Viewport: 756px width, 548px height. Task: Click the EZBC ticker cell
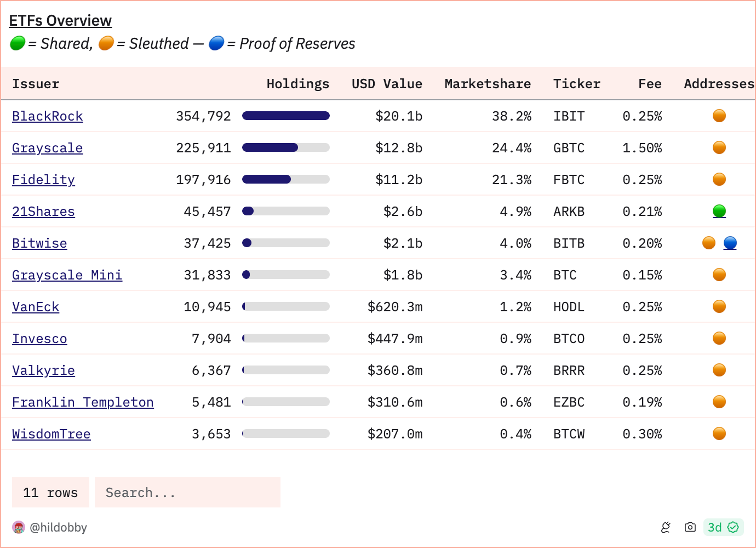[x=569, y=402]
